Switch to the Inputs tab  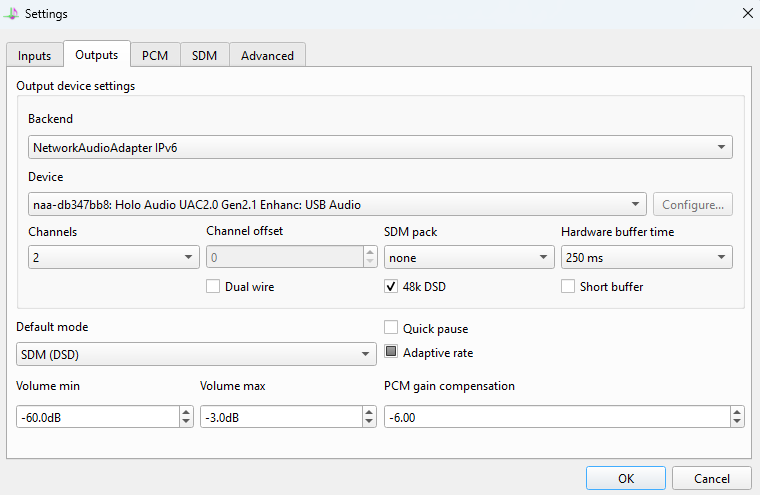pos(34,55)
